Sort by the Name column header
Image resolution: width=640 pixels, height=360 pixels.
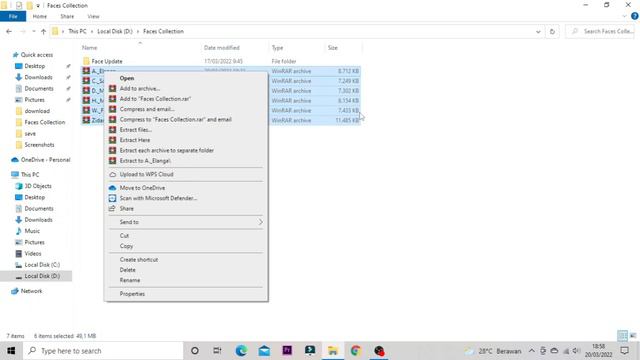(x=89, y=48)
